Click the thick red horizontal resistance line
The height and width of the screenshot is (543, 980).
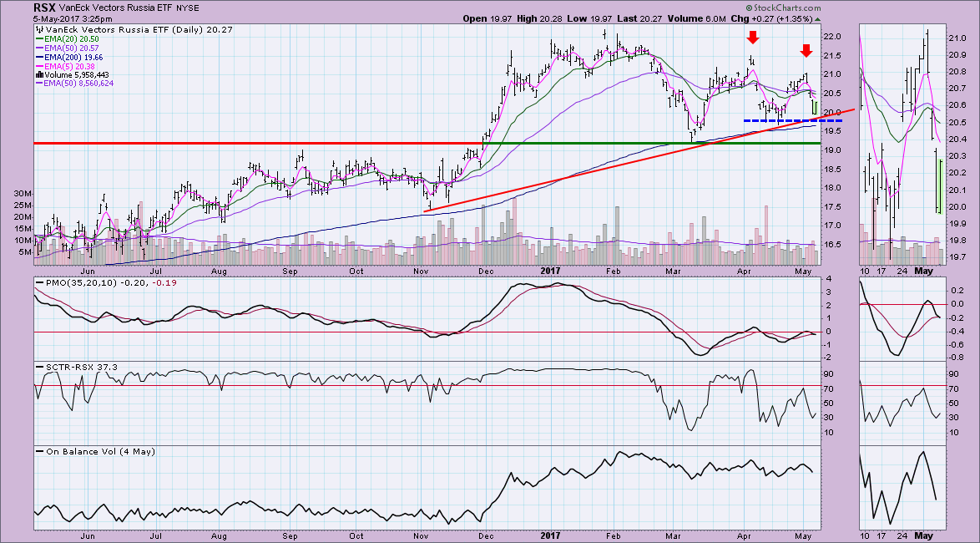tap(250, 143)
